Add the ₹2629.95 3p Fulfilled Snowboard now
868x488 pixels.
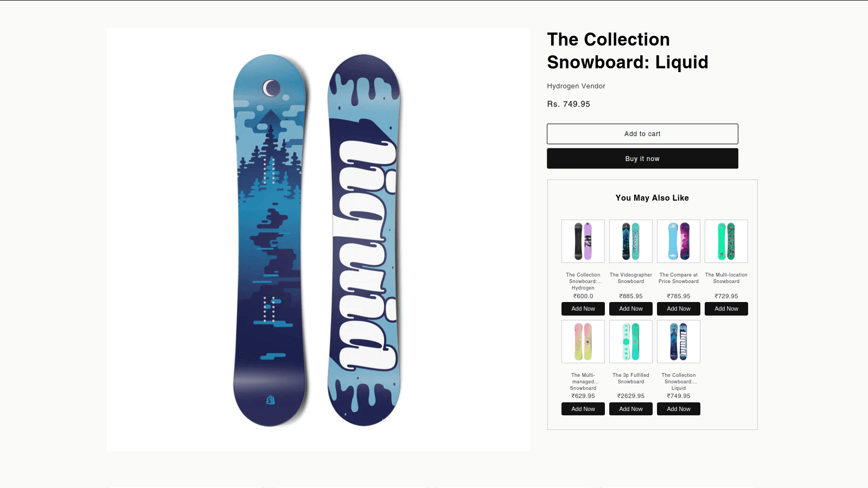(631, 409)
